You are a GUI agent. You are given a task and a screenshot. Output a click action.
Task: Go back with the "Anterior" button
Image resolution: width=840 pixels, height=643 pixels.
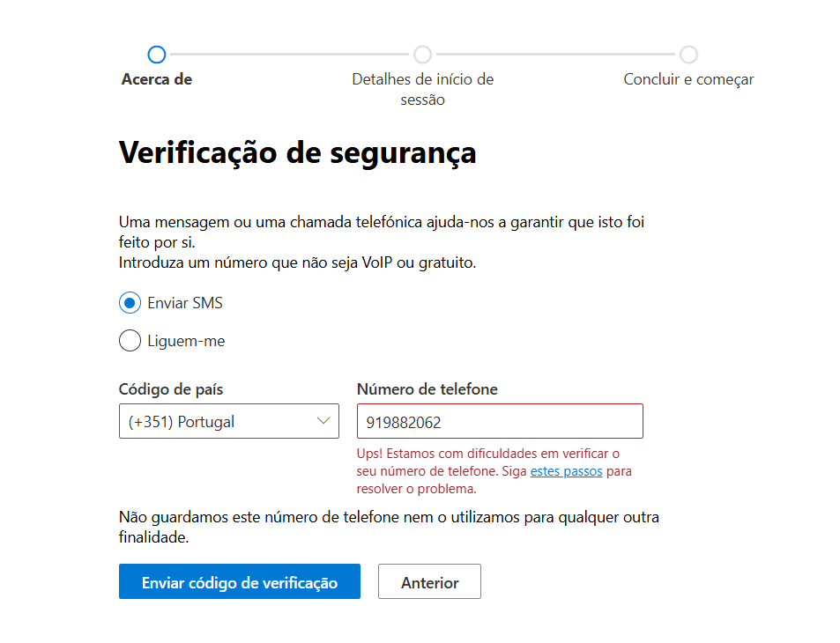click(x=429, y=581)
